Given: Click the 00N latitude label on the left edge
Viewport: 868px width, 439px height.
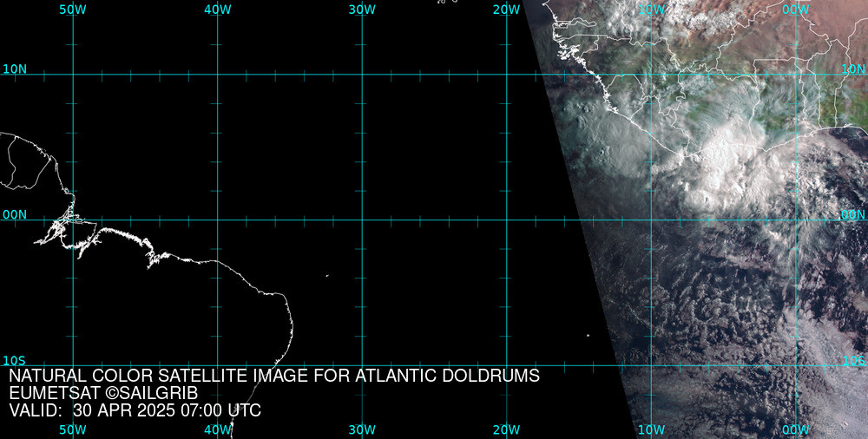Looking at the screenshot, I should (15, 215).
